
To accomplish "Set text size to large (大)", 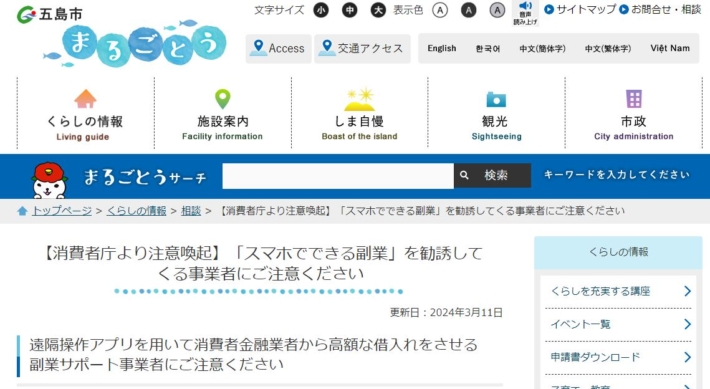I will (378, 10).
